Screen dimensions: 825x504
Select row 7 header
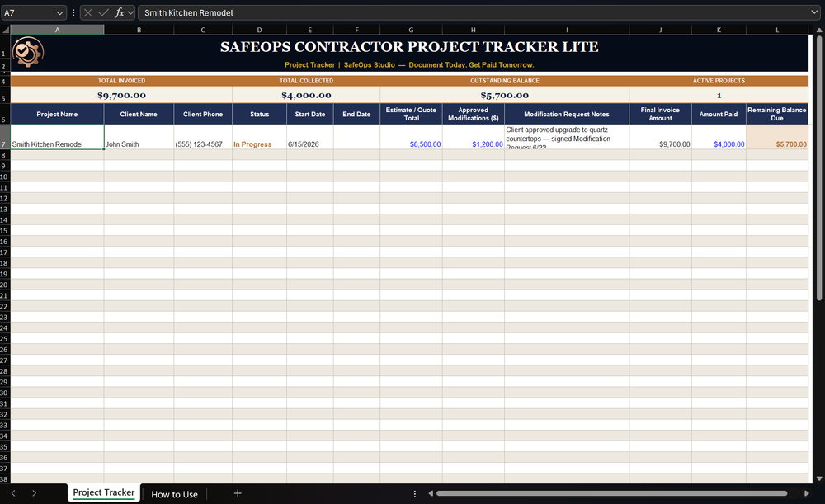point(5,137)
